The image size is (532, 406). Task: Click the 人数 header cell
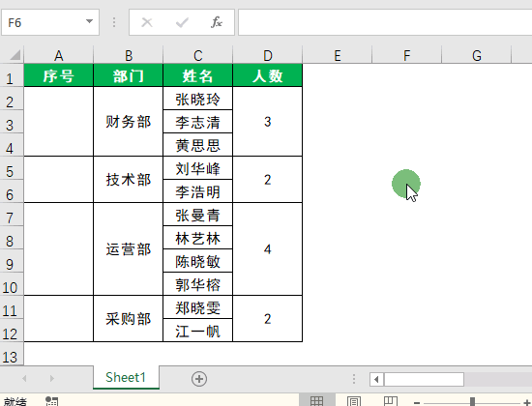(x=267, y=75)
